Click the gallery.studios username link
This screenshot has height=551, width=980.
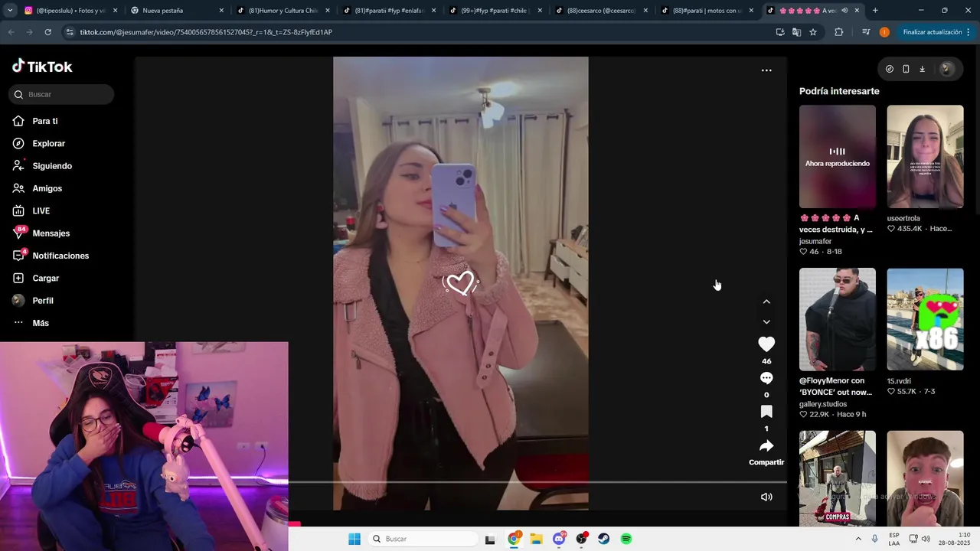pos(823,404)
